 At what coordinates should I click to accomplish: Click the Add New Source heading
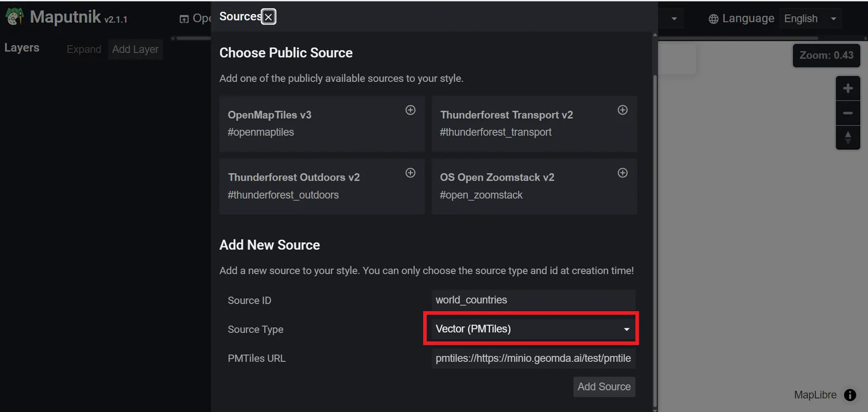[x=270, y=245]
